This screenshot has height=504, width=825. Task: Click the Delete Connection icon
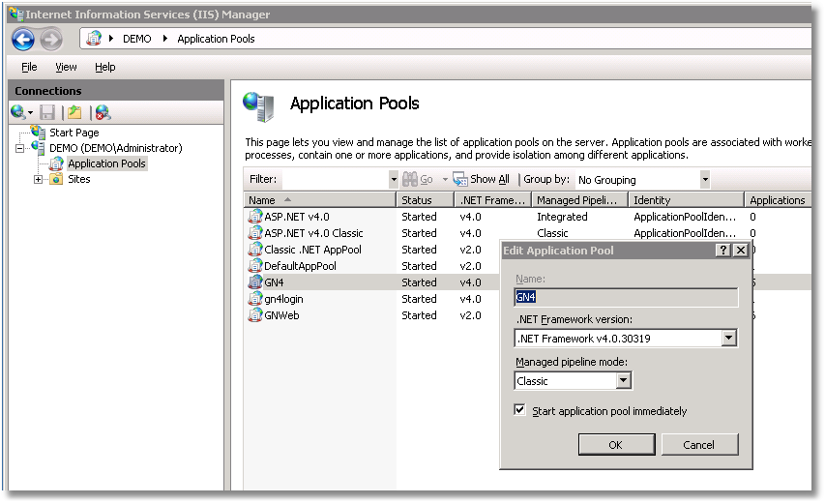click(103, 112)
